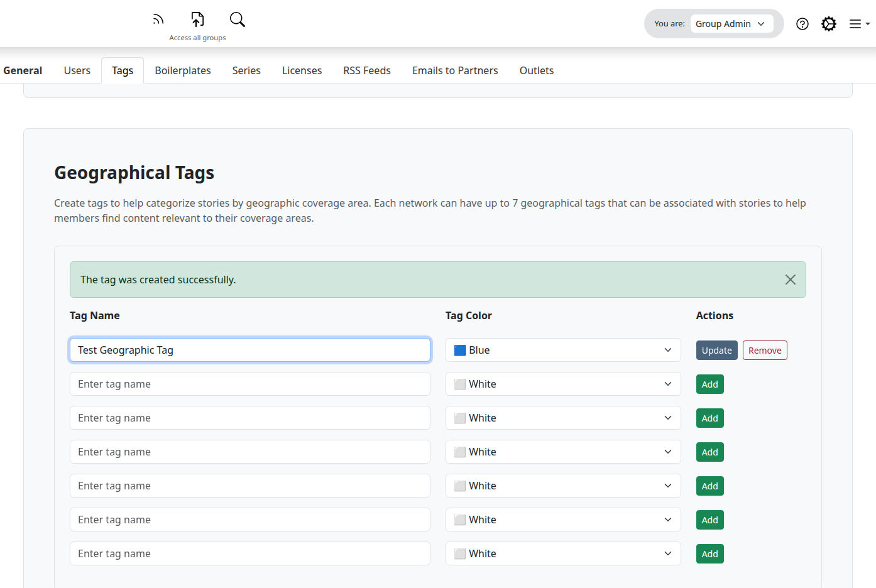
Task: Open the settings gear icon
Action: 829,24
